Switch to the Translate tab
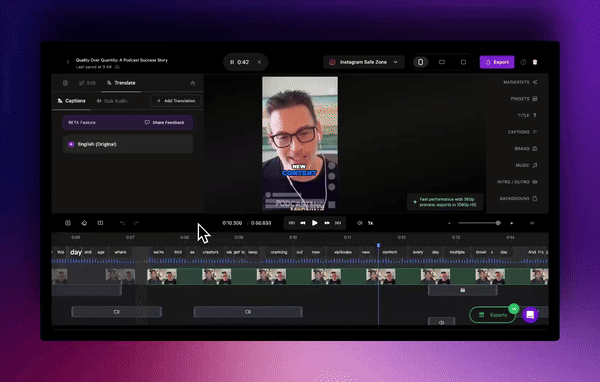The width and height of the screenshot is (600, 382). pos(121,83)
